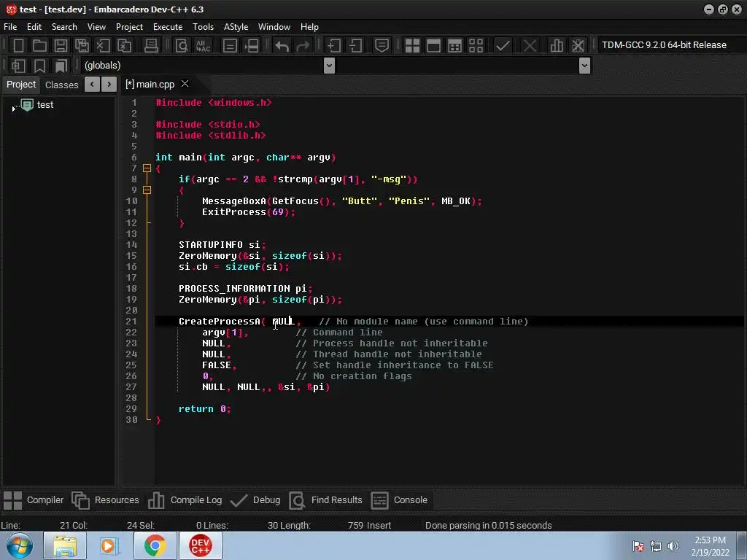Click the Go to function icon
Image resolution: width=747 pixels, height=560 pixels.
click(x=230, y=45)
